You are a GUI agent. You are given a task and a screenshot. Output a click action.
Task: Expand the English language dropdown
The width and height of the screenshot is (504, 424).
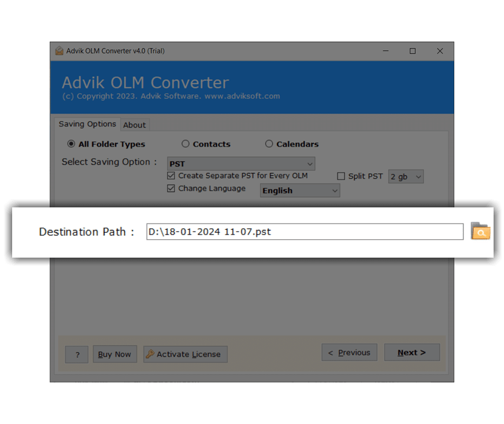[300, 191]
